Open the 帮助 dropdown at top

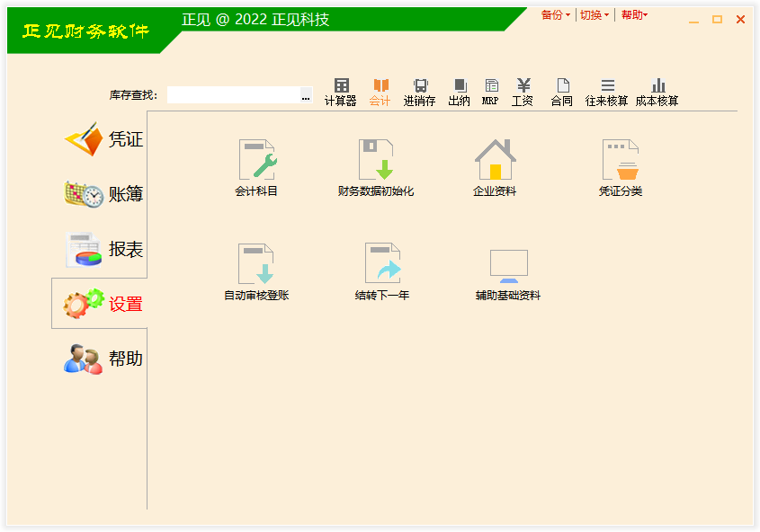(634, 15)
